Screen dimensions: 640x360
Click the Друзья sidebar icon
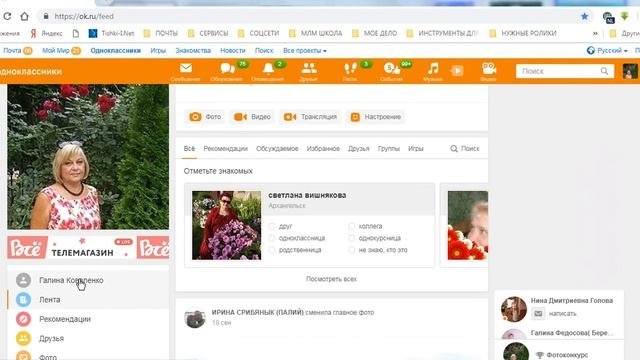[x=23, y=338]
